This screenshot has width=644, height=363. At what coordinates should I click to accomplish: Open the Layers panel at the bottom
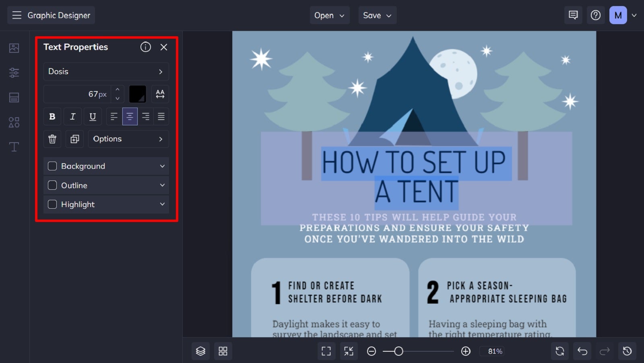coord(200,351)
